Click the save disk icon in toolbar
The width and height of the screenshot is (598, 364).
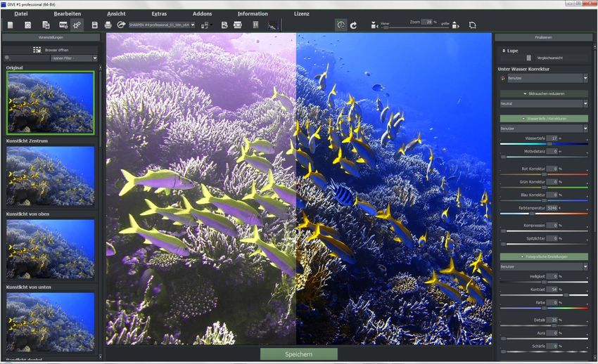(94, 25)
